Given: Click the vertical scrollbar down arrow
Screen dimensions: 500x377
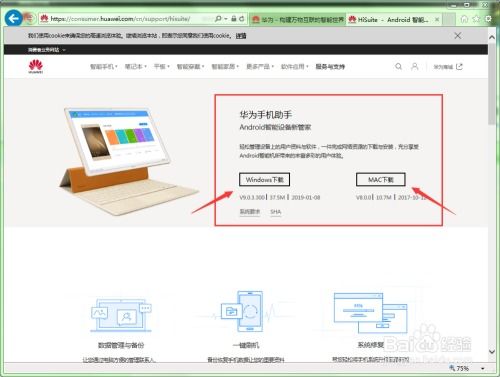Looking at the screenshot, I should pos(492,351).
